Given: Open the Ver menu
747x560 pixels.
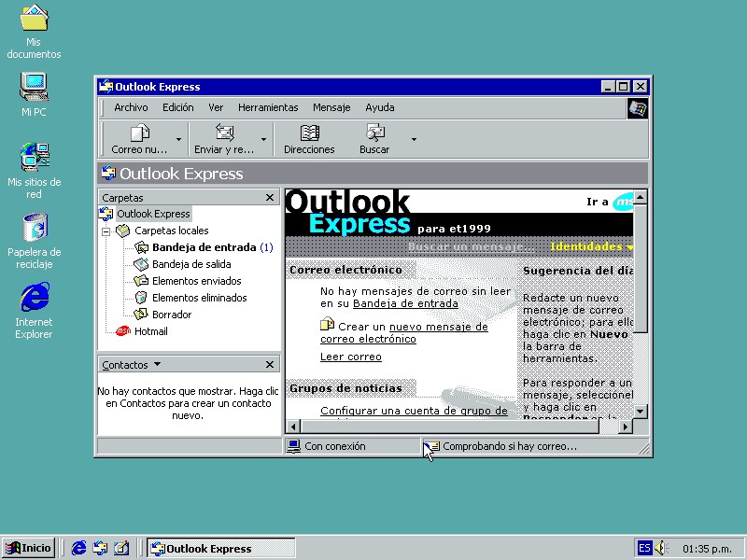Looking at the screenshot, I should click(216, 107).
